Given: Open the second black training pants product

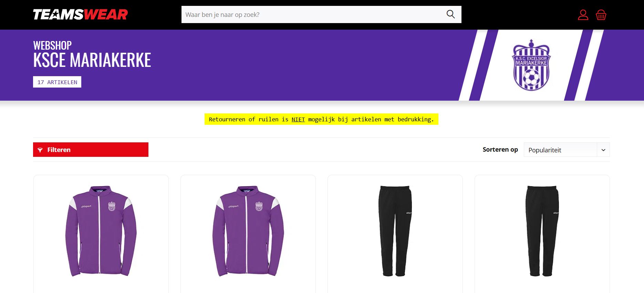Looking at the screenshot, I should point(542,231).
